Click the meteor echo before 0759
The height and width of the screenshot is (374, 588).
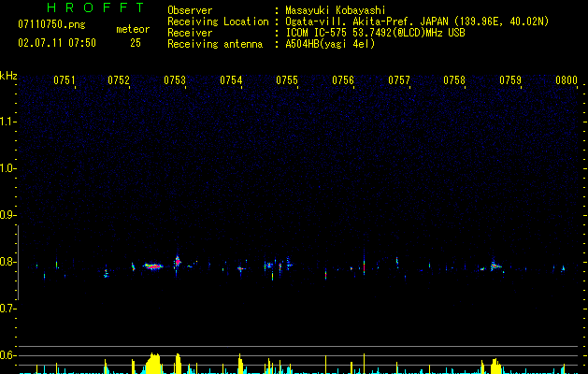pyautogui.click(x=495, y=265)
